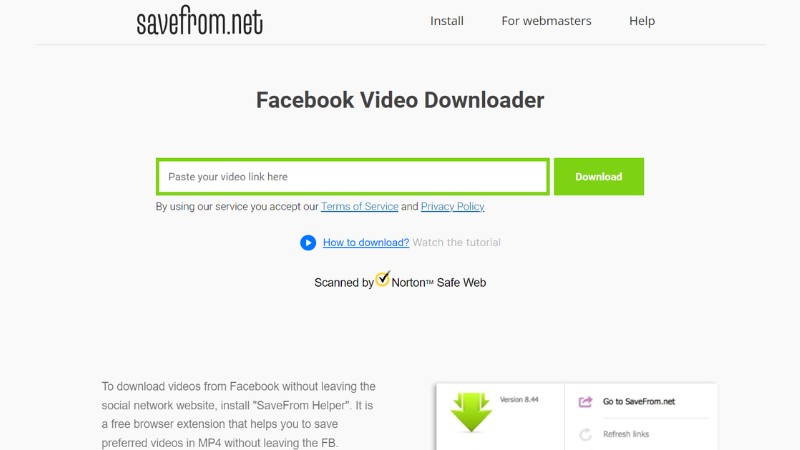Viewport: 800px width, 450px height.
Task: Click the 'Facebook Video Downloader' heading
Action: (x=400, y=100)
